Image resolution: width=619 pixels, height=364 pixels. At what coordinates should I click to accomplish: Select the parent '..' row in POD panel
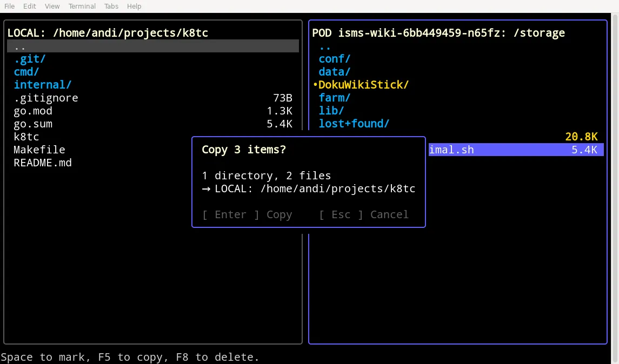click(x=458, y=46)
